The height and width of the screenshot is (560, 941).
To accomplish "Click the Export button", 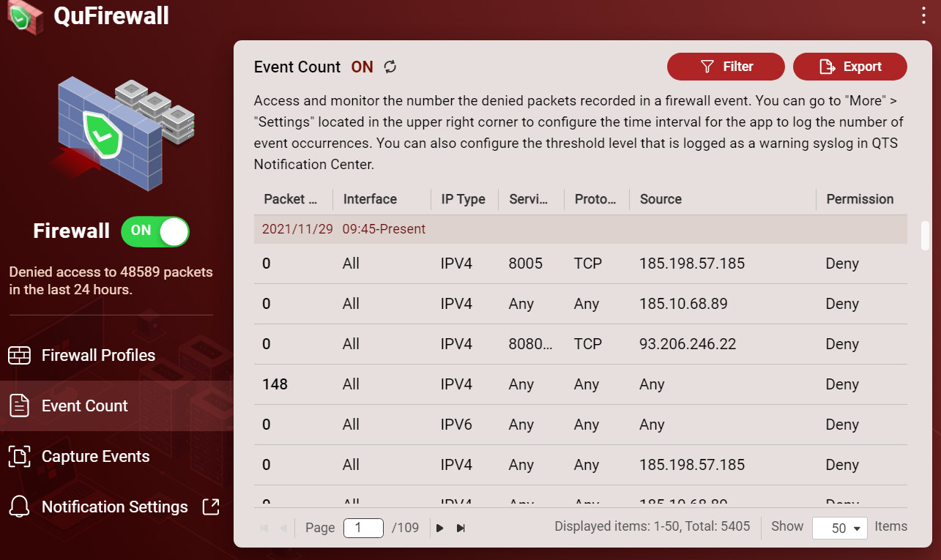I will (x=849, y=67).
